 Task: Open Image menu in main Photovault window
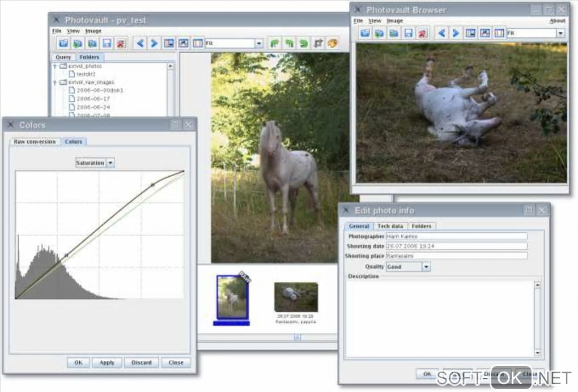click(93, 31)
